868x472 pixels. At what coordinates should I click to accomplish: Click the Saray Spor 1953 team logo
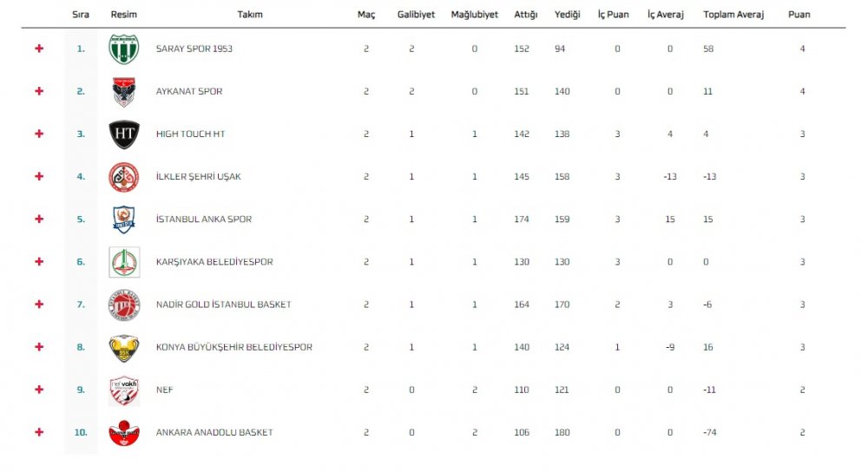(124, 49)
